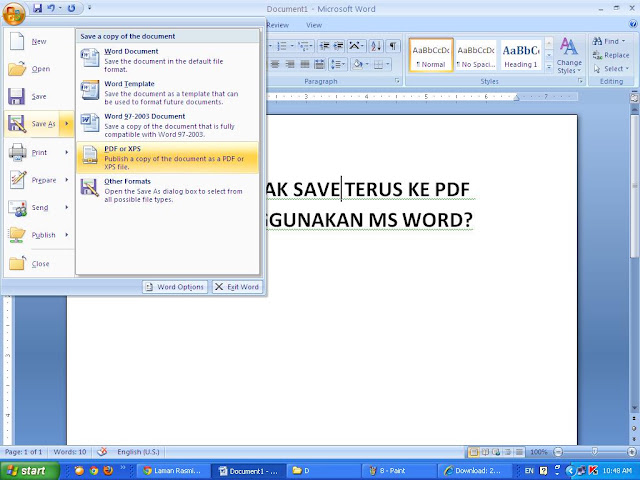Choose Open in the Office menu

pos(39,69)
